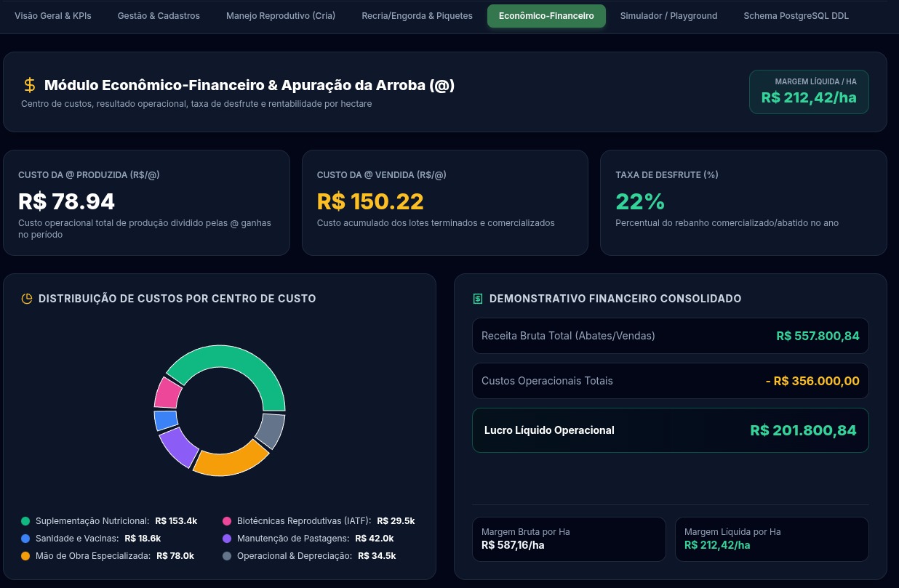Open Schema PostgreSQL DDL tab
The image size is (899, 588).
(796, 16)
